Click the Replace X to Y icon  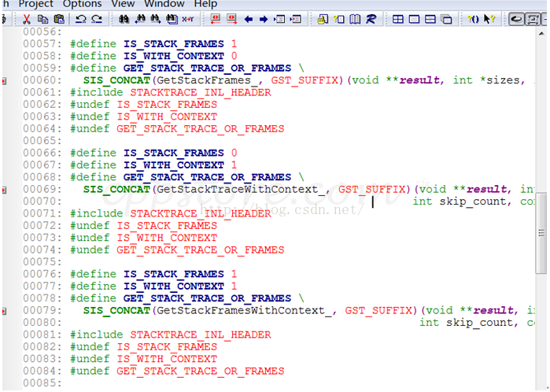pos(188,19)
